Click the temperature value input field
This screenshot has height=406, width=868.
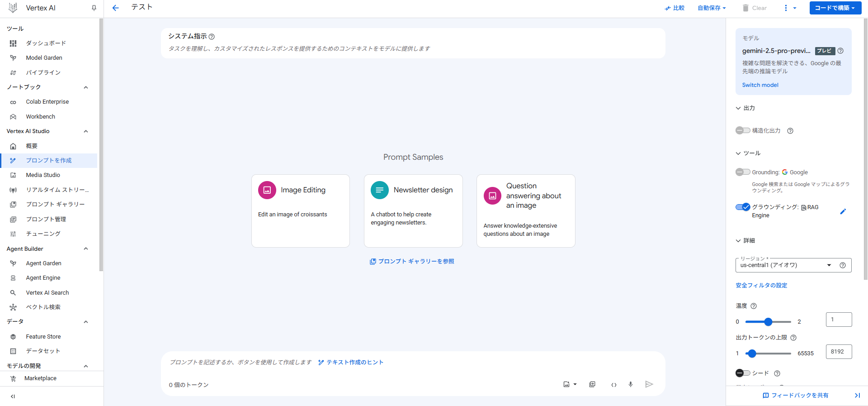tap(839, 320)
